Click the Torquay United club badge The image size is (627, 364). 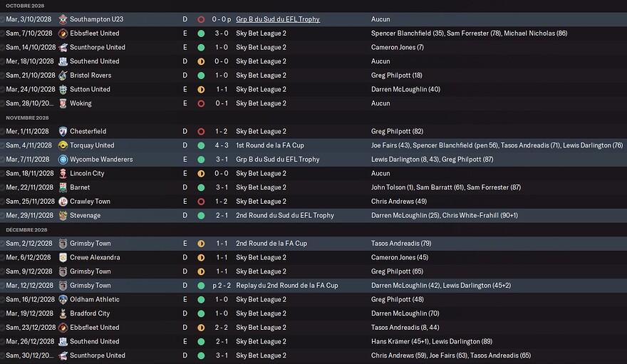63,145
